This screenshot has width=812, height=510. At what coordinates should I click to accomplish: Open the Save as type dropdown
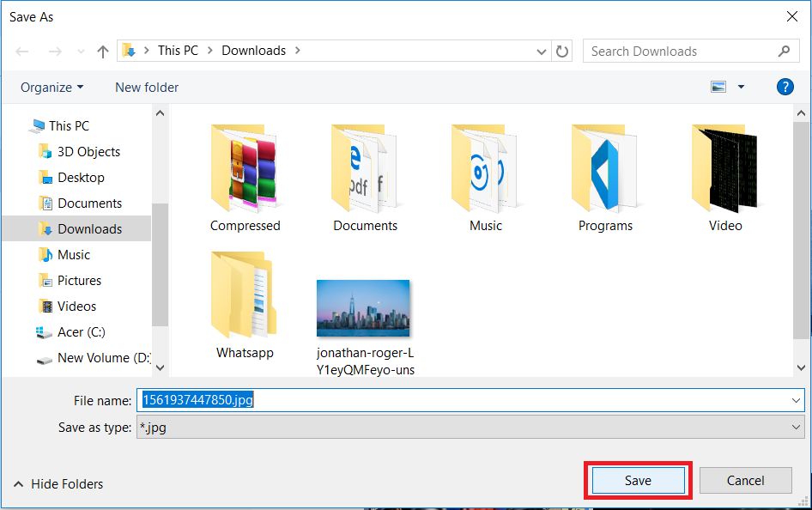470,428
